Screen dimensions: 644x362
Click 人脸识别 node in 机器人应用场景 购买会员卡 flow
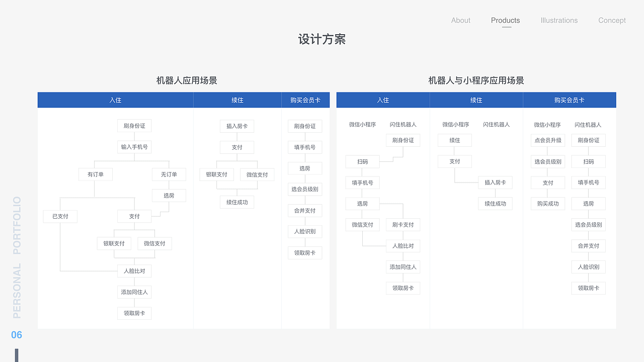pos(305,232)
